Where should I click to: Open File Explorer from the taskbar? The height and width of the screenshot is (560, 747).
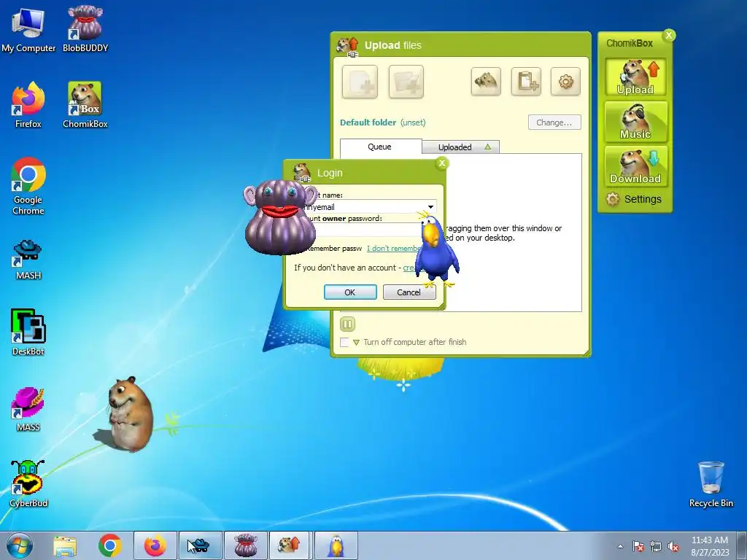(x=65, y=545)
